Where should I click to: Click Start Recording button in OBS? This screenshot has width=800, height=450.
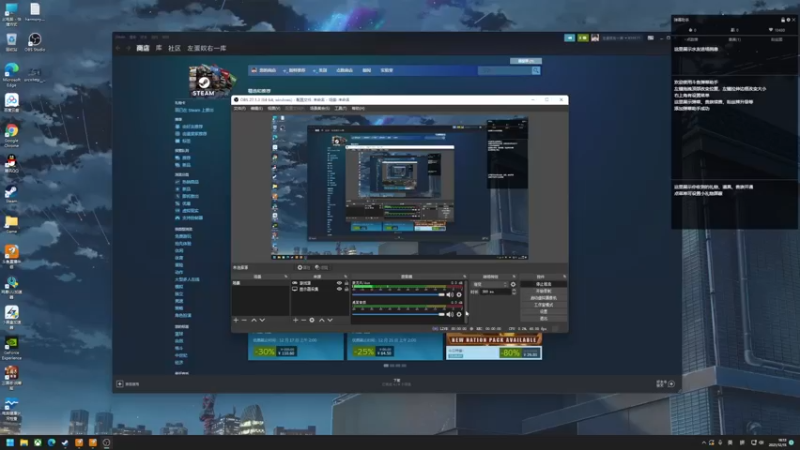click(543, 291)
